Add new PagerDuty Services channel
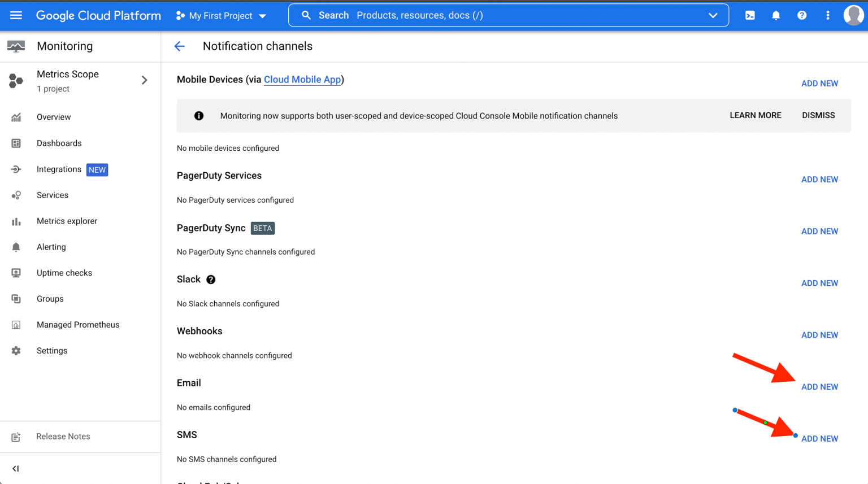This screenshot has width=868, height=484. pos(819,180)
